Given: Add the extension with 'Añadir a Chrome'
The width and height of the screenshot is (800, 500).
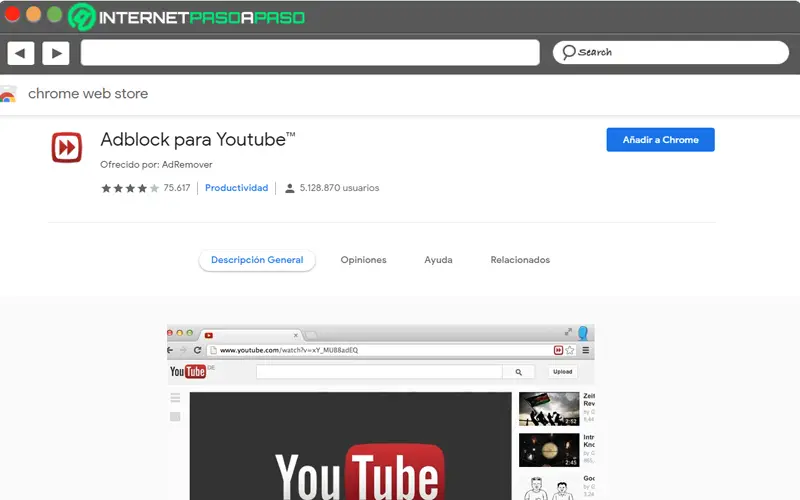Looking at the screenshot, I should pos(660,139).
